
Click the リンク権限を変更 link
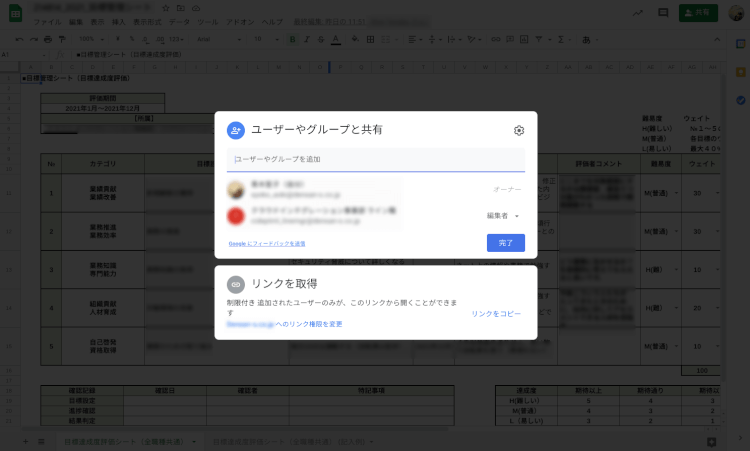[x=309, y=324]
